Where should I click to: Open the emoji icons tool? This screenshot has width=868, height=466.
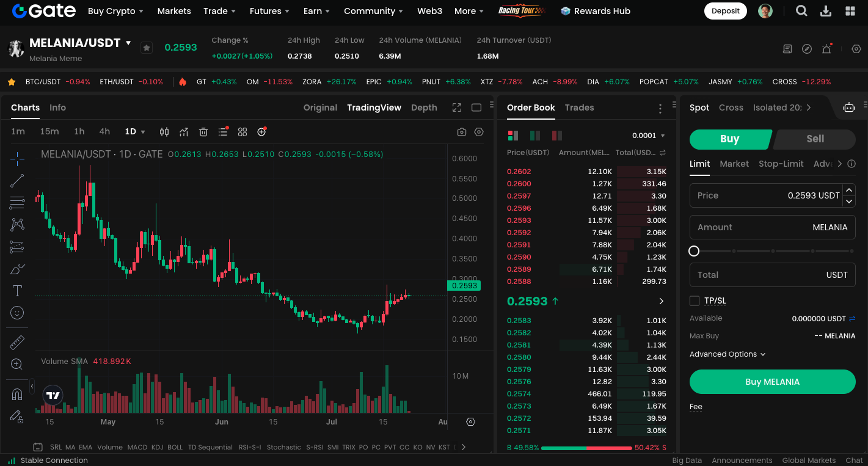tap(17, 313)
